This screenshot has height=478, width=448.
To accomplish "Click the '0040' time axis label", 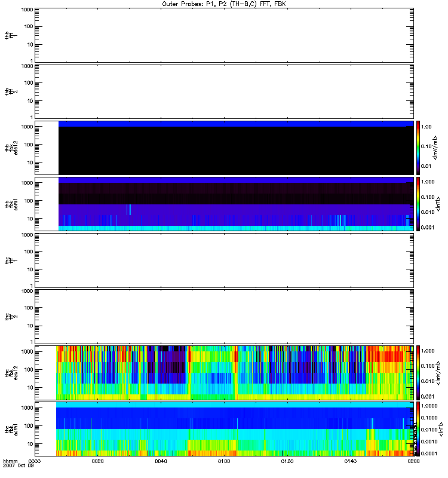I will (161, 461).
